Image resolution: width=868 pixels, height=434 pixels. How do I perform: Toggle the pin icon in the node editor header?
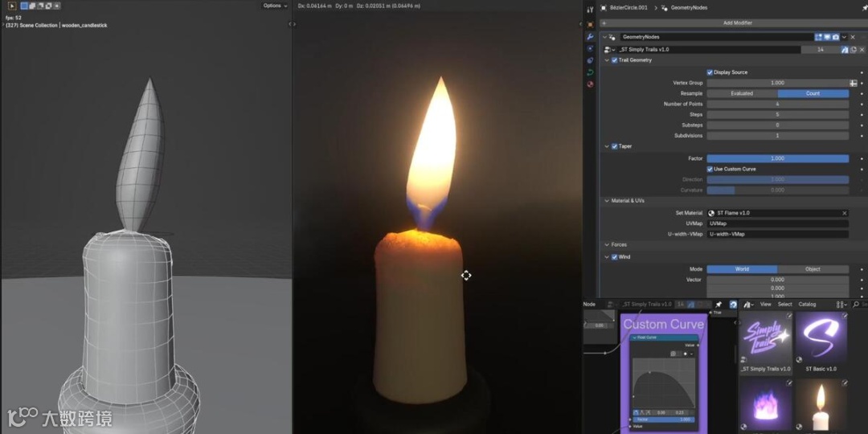coord(719,305)
